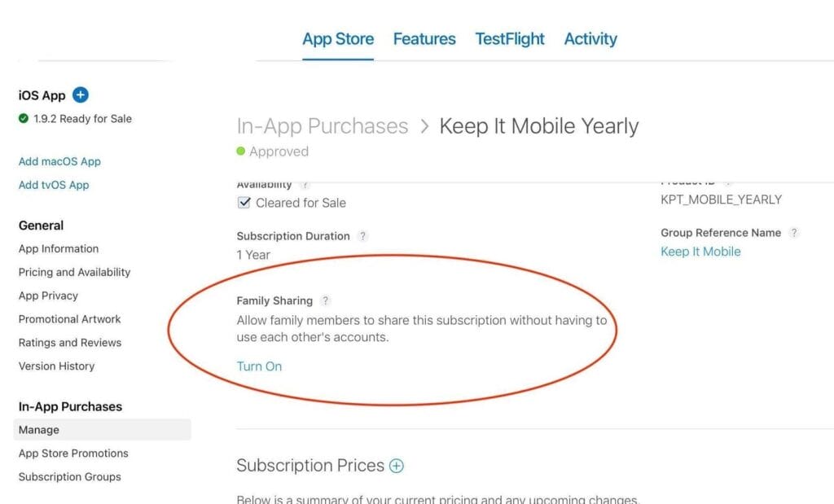Screen dimensions: 834x504
Task: Open the Family Sharing help question mark
Action: 326,300
